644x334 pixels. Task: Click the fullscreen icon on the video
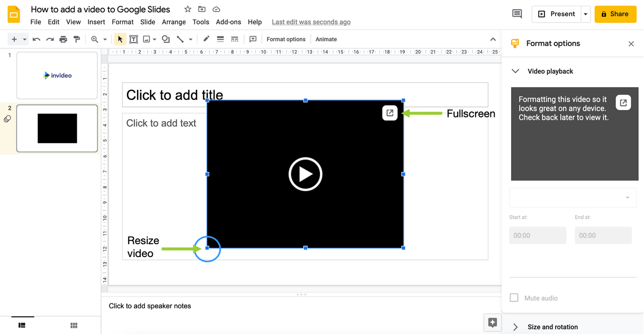390,112
